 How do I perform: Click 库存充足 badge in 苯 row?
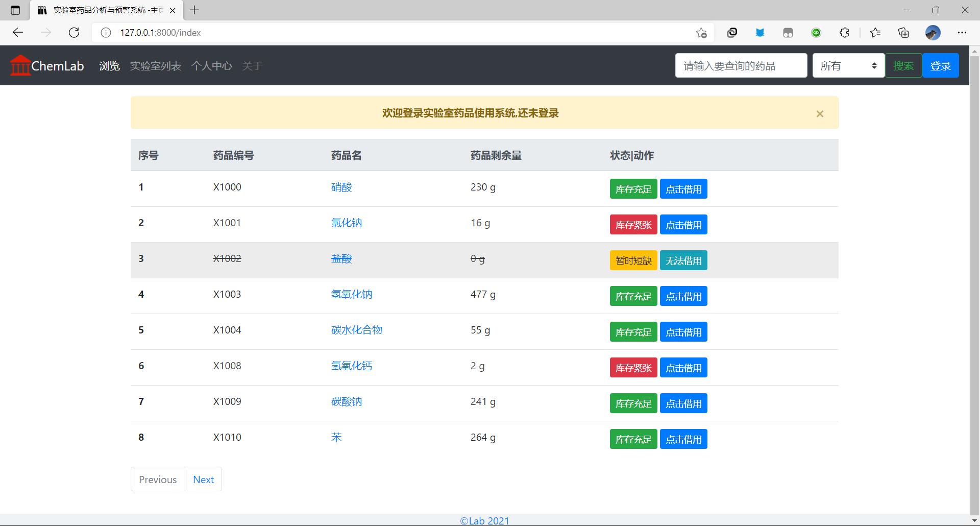633,439
